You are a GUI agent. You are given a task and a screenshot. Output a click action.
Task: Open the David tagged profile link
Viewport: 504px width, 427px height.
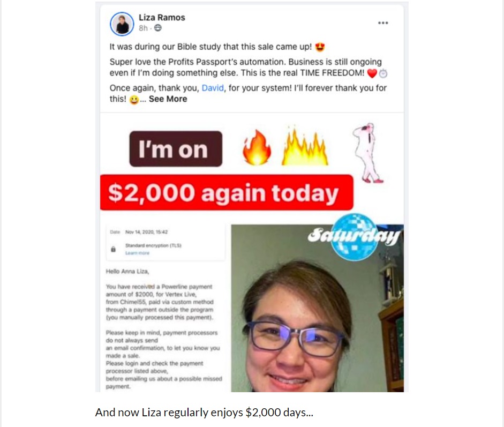(x=213, y=88)
